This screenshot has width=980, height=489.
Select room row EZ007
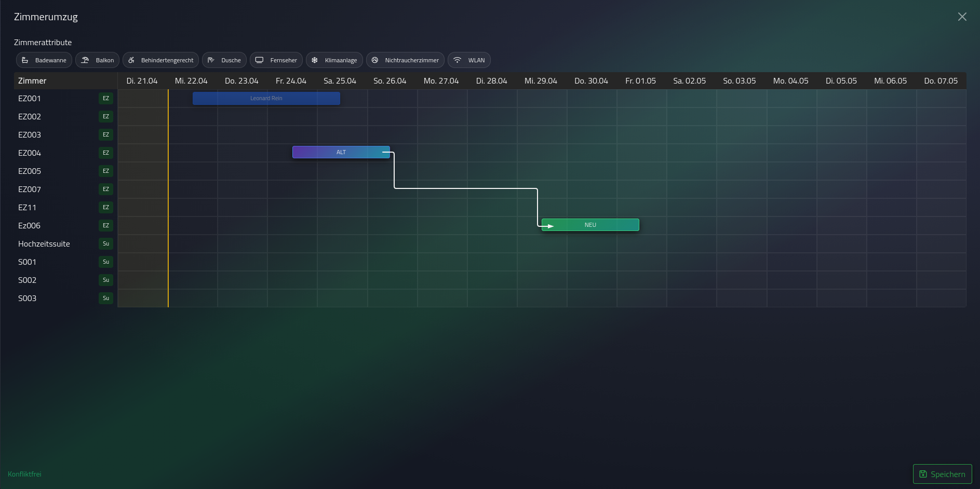tap(66, 189)
